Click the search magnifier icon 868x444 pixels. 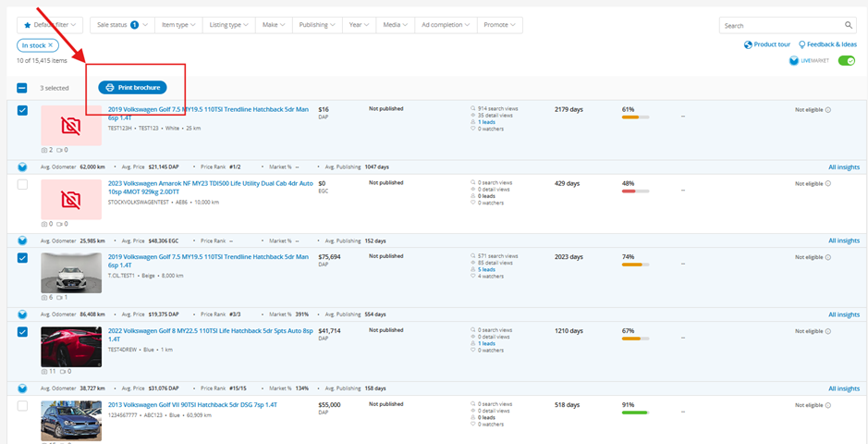click(x=849, y=26)
